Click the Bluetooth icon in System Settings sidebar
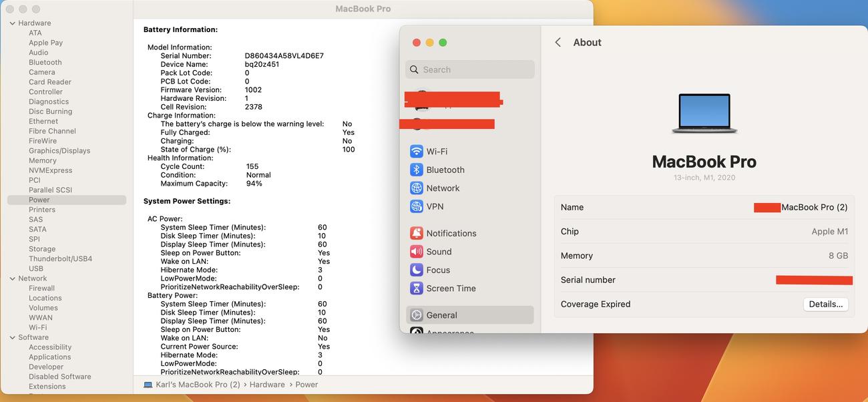The width and height of the screenshot is (868, 402). (x=417, y=170)
